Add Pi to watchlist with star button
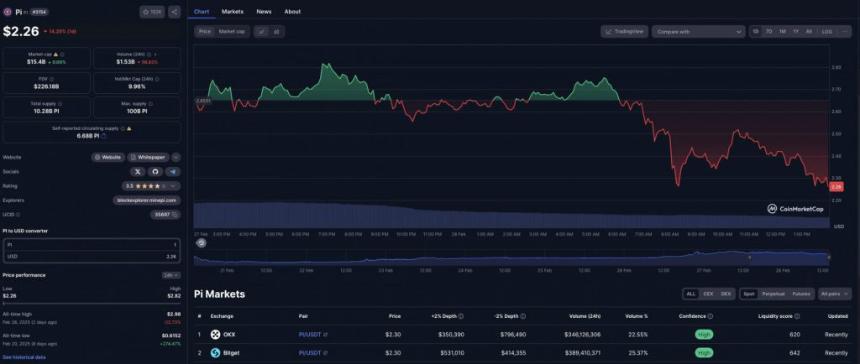Screen dimensions: 860x364 tap(152, 12)
